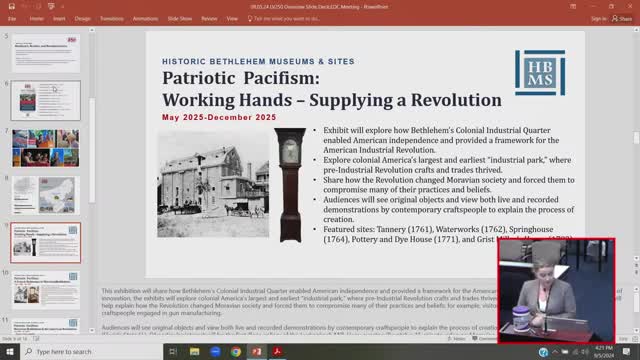Open the File menu
This screenshot has height=360, width=640.
tap(12, 19)
